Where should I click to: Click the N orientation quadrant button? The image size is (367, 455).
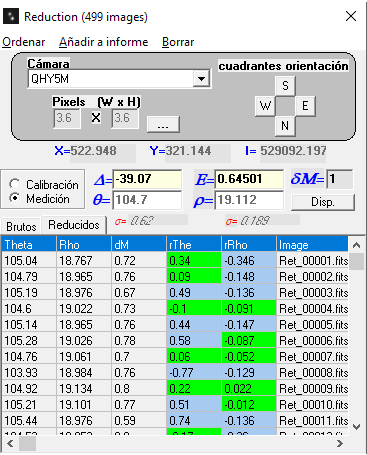point(285,126)
